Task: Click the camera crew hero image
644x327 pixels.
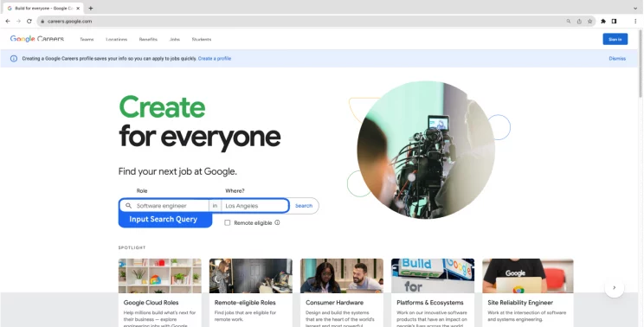Action: [426, 150]
